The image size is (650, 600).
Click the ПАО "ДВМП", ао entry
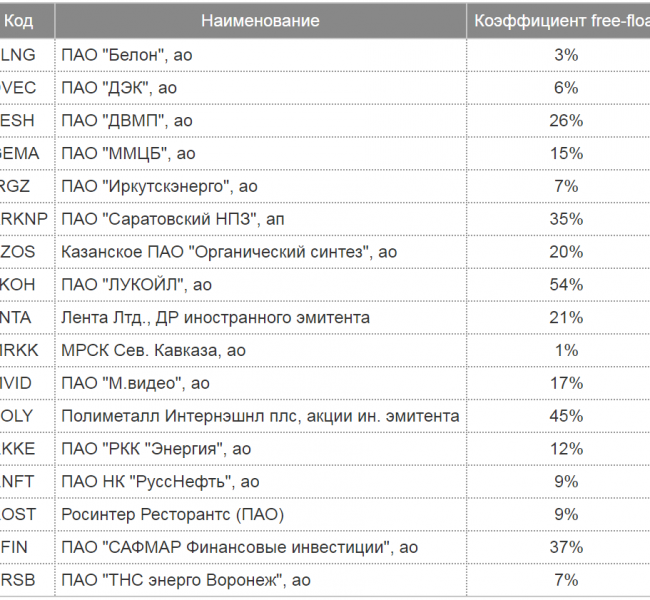tap(127, 120)
